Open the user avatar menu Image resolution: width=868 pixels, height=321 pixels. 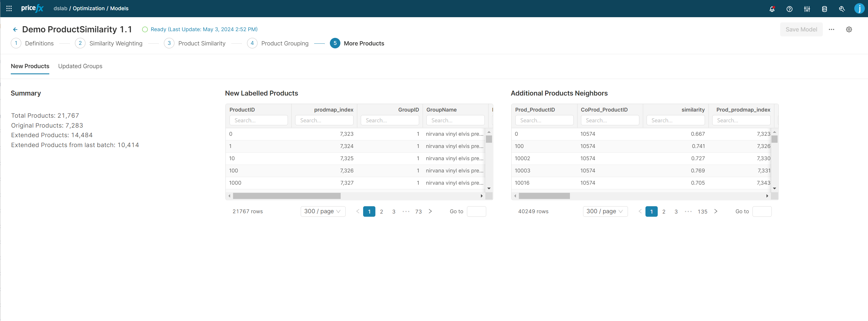(x=859, y=8)
